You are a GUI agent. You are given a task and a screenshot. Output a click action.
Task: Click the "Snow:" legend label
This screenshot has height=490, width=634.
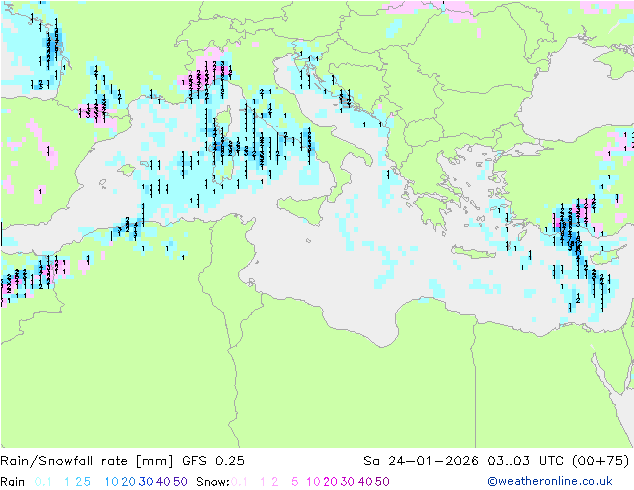pos(213,482)
